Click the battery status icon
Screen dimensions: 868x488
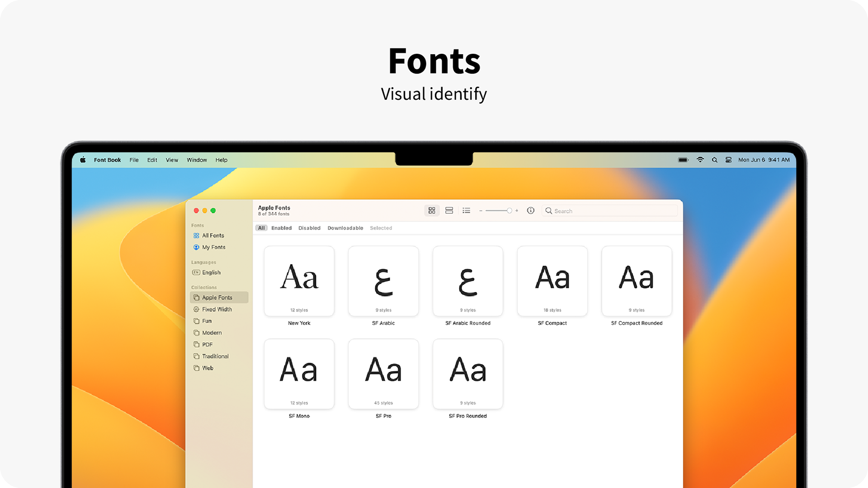(x=683, y=160)
